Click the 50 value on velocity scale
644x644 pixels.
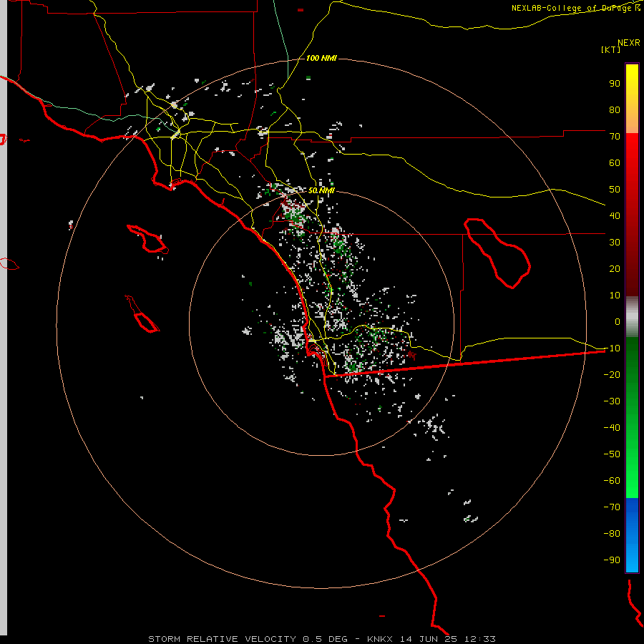615,190
